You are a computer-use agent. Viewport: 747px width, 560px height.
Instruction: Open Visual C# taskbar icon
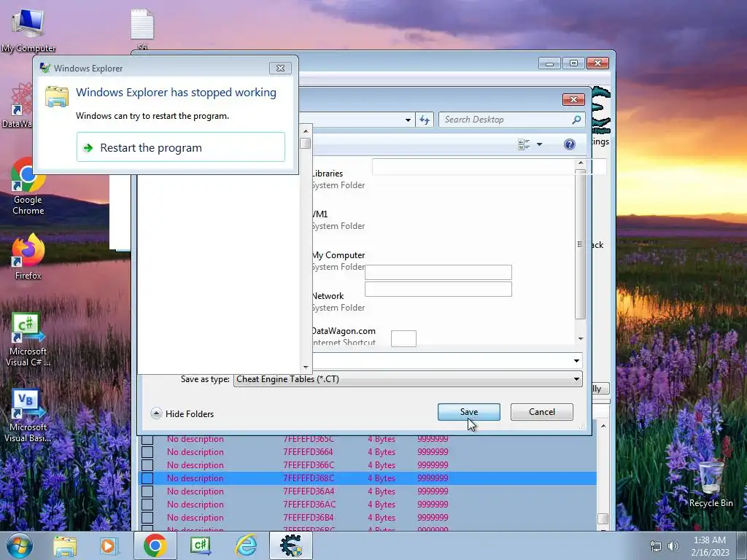(x=200, y=545)
